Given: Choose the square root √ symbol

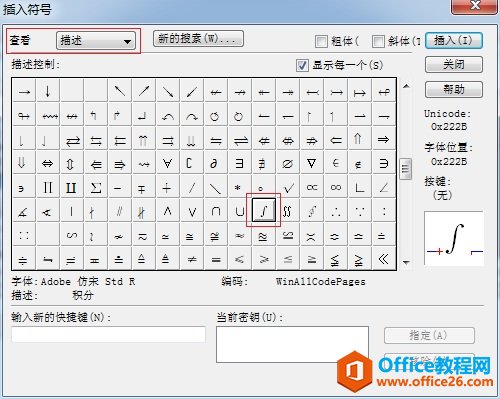Looking at the screenshot, I should click(288, 187).
